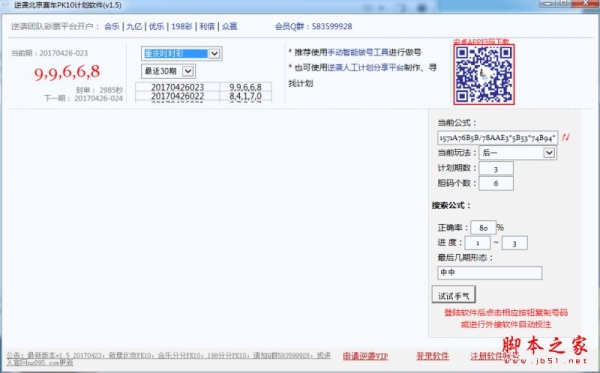Open the 九亿 platform link
600x373 pixels.
point(134,26)
